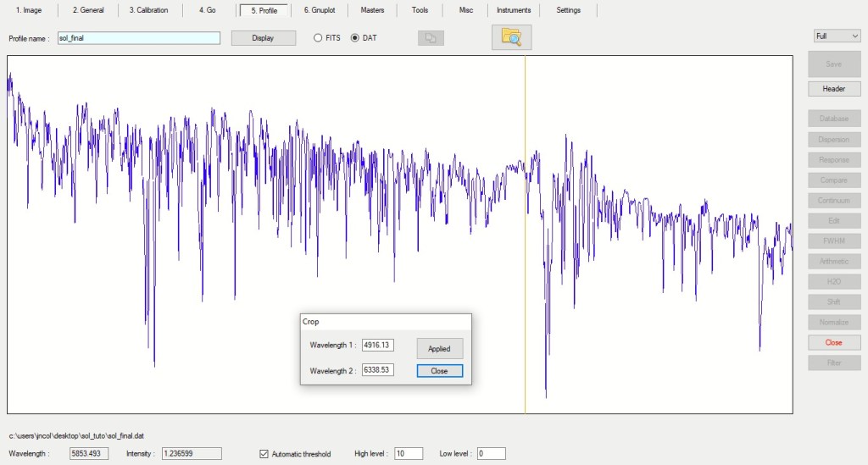Close the Crop dialog with Close button
This screenshot has height=465, width=868.
pyautogui.click(x=439, y=371)
